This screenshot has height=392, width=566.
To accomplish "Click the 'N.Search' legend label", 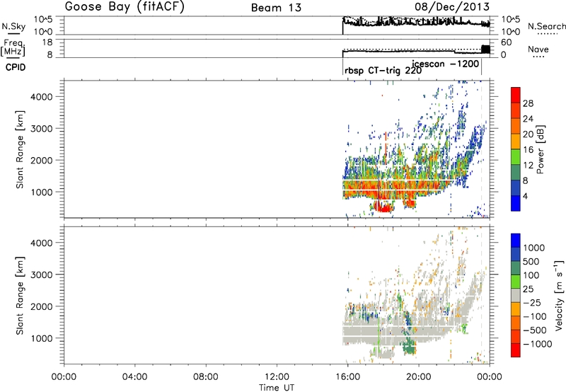I will [x=546, y=26].
